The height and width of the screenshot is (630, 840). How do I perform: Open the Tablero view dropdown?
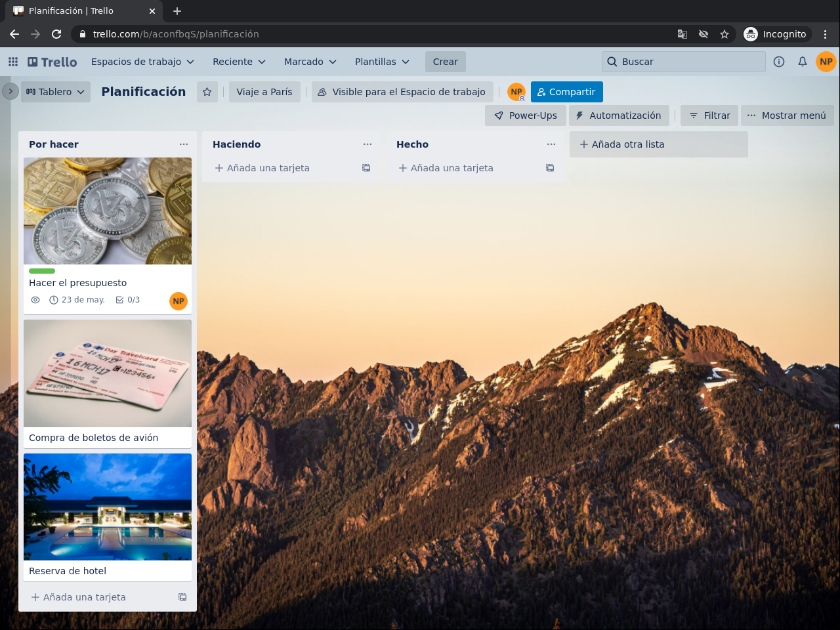[x=56, y=92]
